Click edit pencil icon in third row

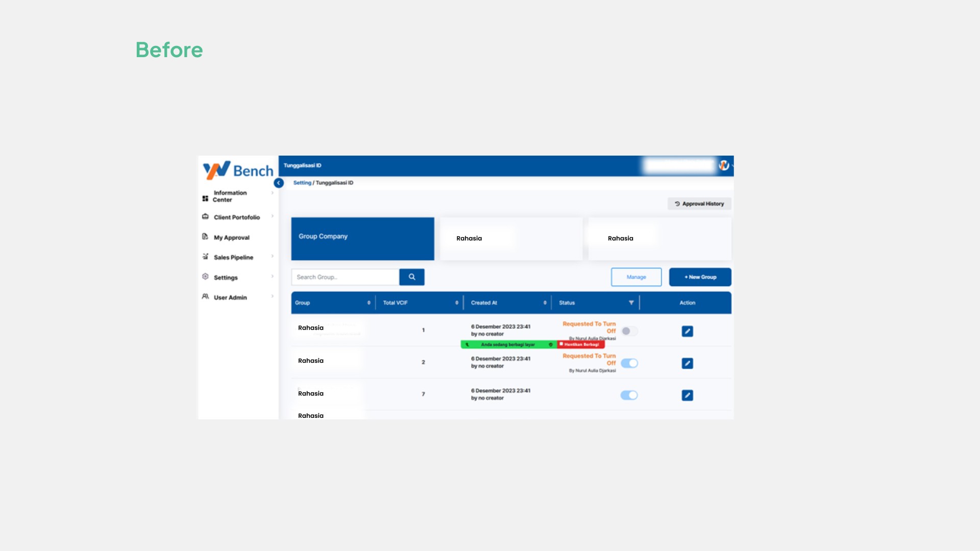(687, 395)
